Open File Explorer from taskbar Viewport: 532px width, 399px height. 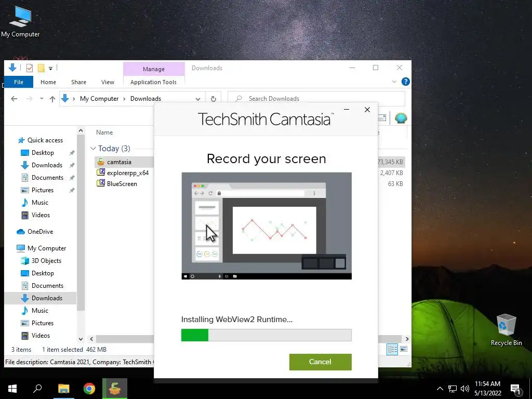tap(64, 389)
